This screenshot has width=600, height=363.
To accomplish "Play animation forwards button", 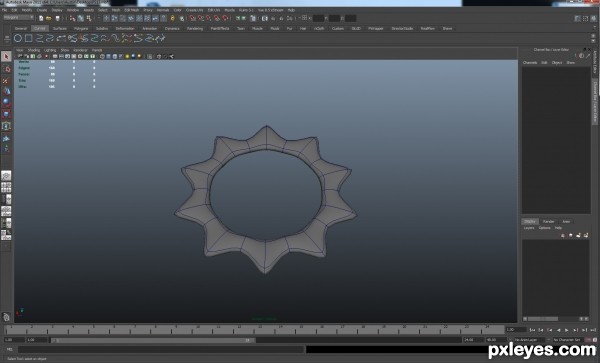I will (x=567, y=330).
